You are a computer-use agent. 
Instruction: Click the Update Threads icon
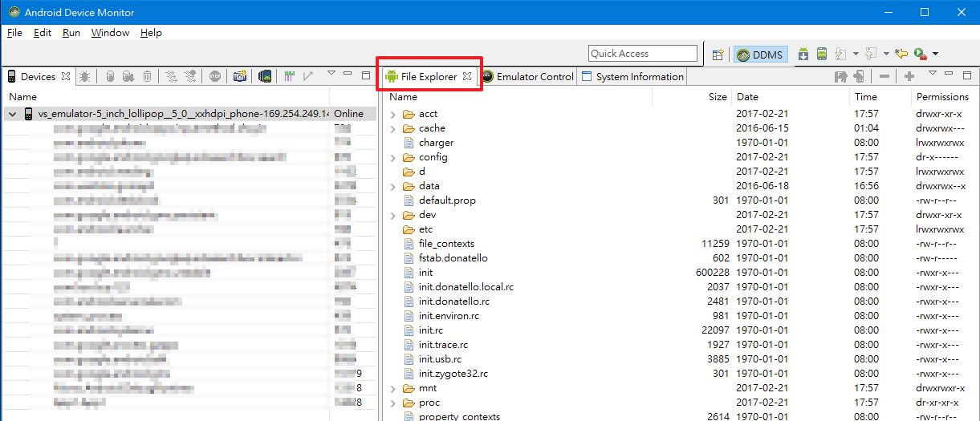coord(171,76)
